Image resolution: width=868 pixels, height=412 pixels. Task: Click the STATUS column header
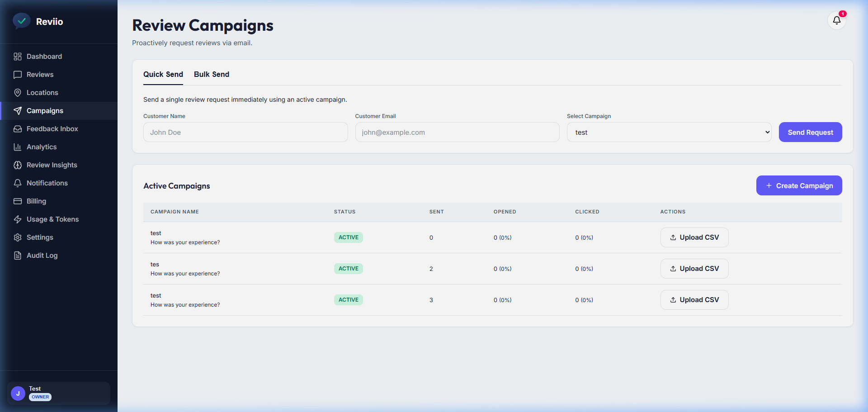click(x=344, y=212)
